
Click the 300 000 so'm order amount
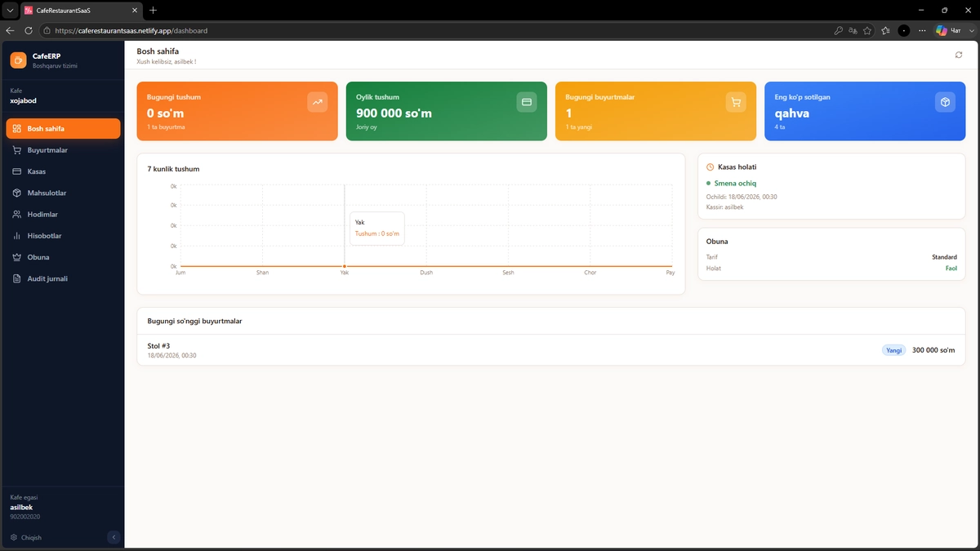(x=933, y=350)
